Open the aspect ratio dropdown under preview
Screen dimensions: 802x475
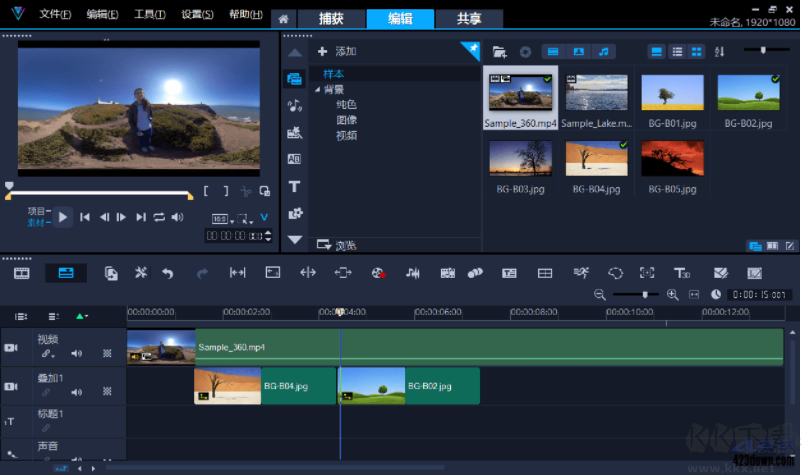coord(221,218)
